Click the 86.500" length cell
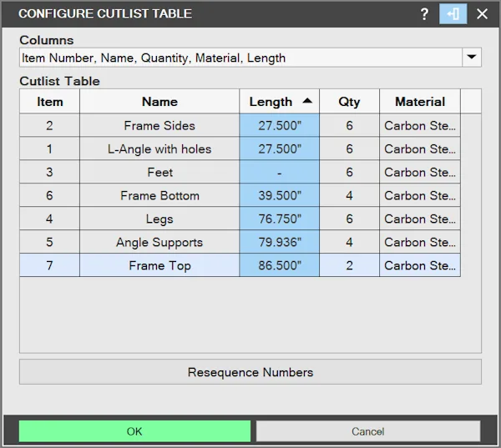This screenshot has height=448, width=501. [x=279, y=265]
